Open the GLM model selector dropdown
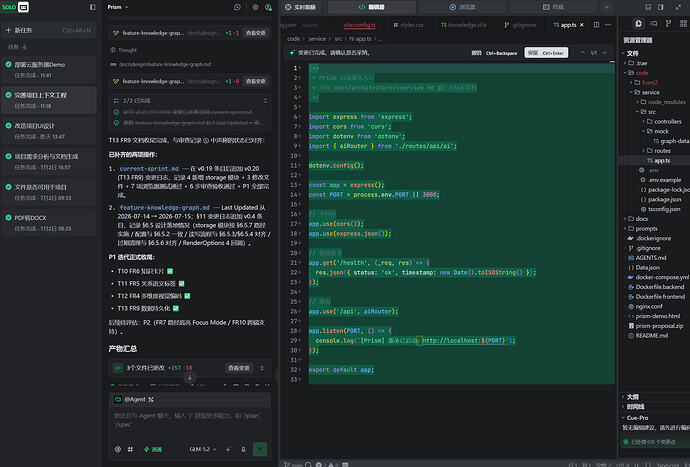Viewport: 690px width, 467px height. (203, 449)
